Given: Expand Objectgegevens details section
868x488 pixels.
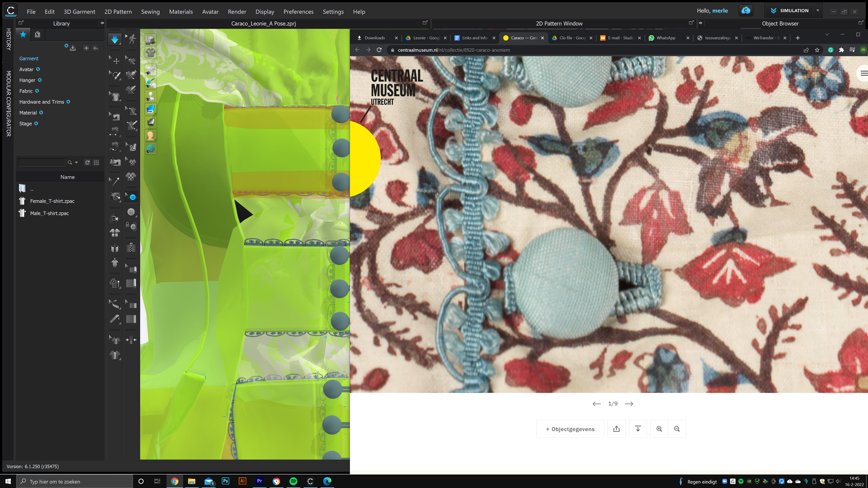Looking at the screenshot, I should coord(570,429).
